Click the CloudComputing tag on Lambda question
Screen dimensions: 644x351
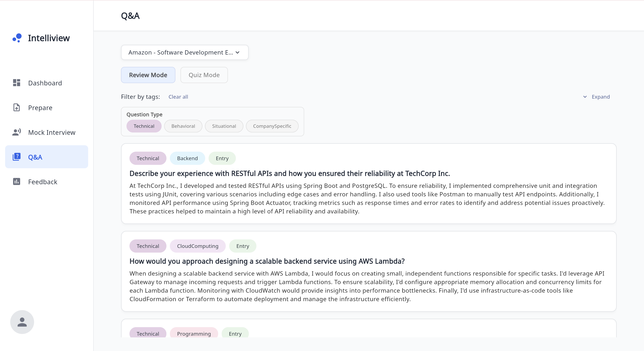click(197, 246)
